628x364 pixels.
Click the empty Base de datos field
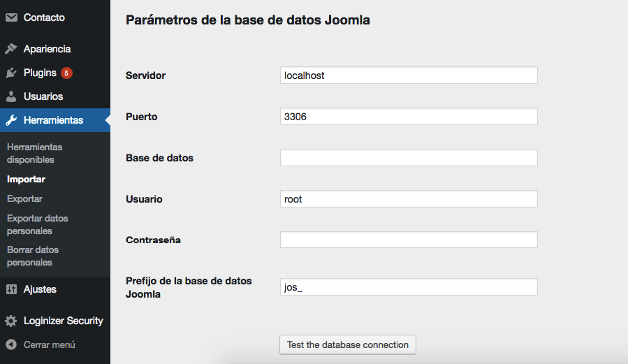(409, 158)
